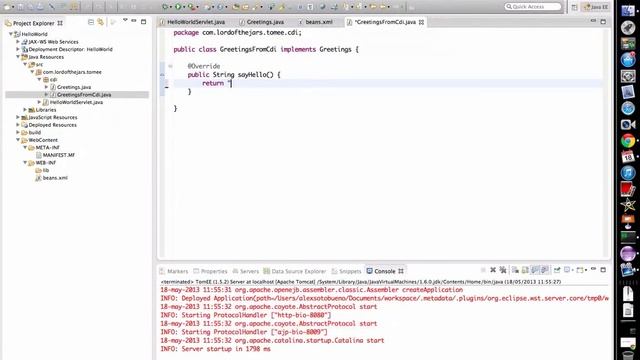Click Remove All Terminated Launches double-X icon
Viewport: 640px width, 360px height.
503,270
